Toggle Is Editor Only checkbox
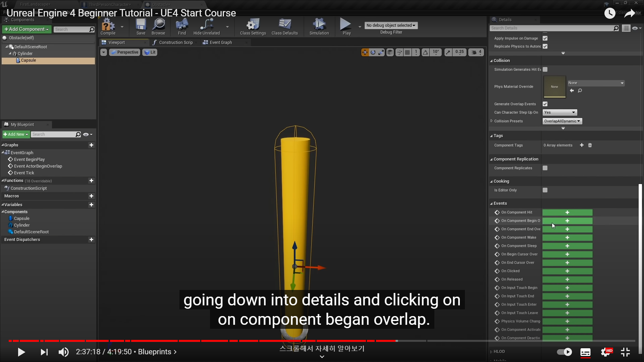 [545, 190]
